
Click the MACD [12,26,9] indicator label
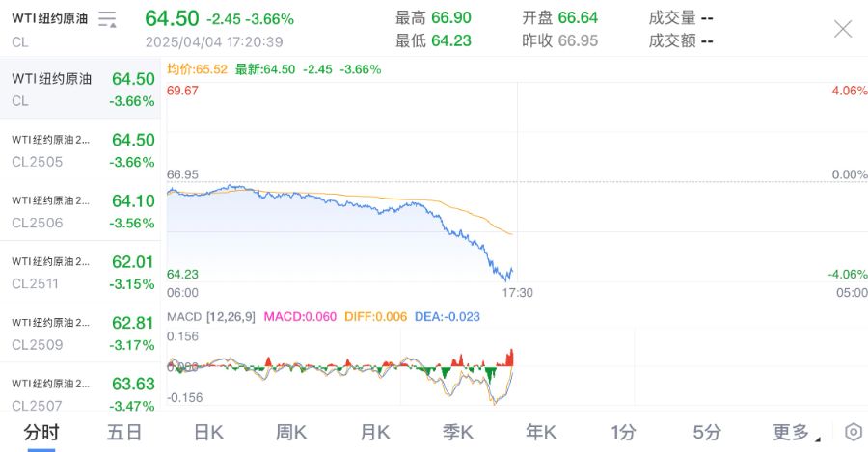point(209,316)
